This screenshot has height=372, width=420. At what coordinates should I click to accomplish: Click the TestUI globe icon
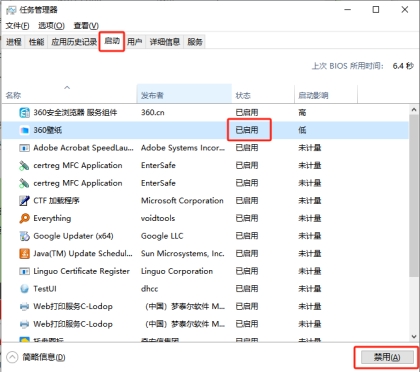24,289
